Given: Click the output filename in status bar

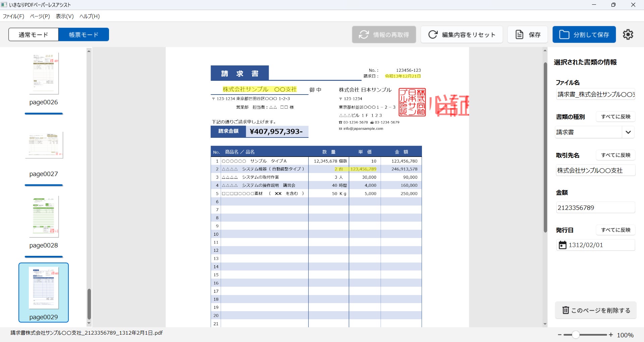Looking at the screenshot, I should coord(87,333).
